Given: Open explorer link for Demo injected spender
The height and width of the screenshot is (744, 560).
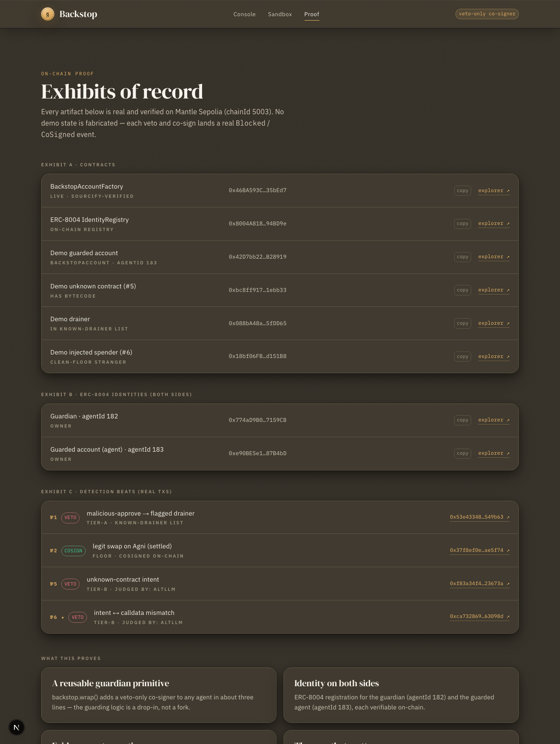Looking at the screenshot, I should 494,357.
